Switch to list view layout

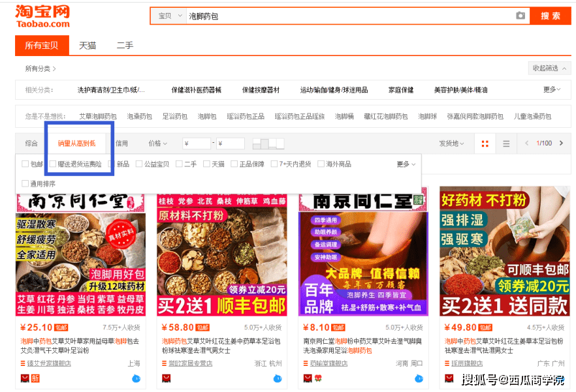(506, 143)
